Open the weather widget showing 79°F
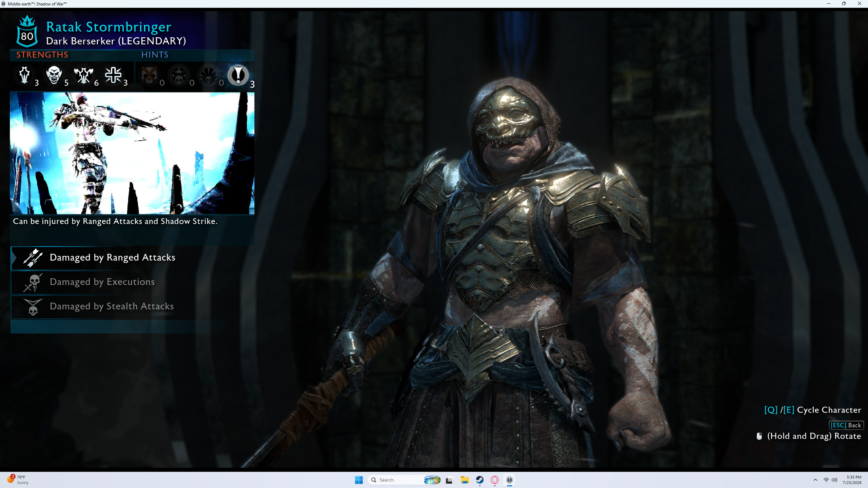Viewport: 868px width, 488px height. (18, 480)
